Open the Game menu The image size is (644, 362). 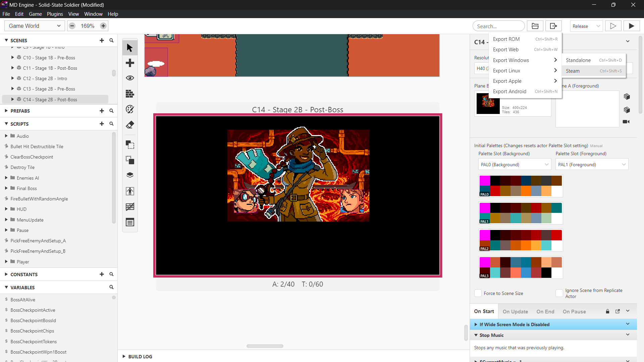35,14
